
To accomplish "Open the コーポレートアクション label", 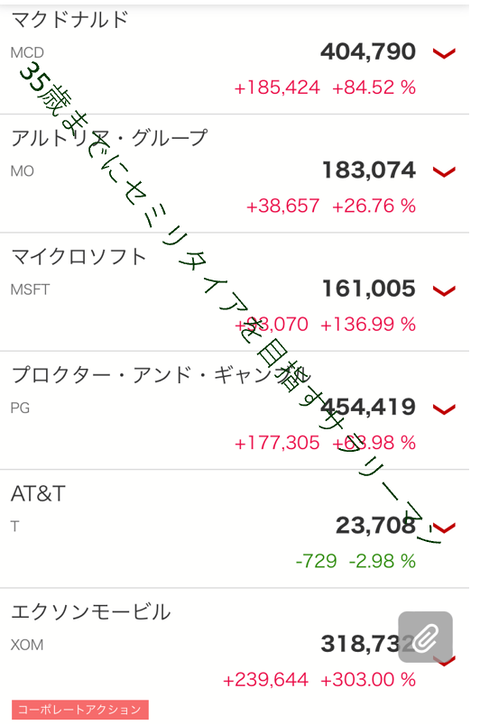I will pyautogui.click(x=80, y=709).
